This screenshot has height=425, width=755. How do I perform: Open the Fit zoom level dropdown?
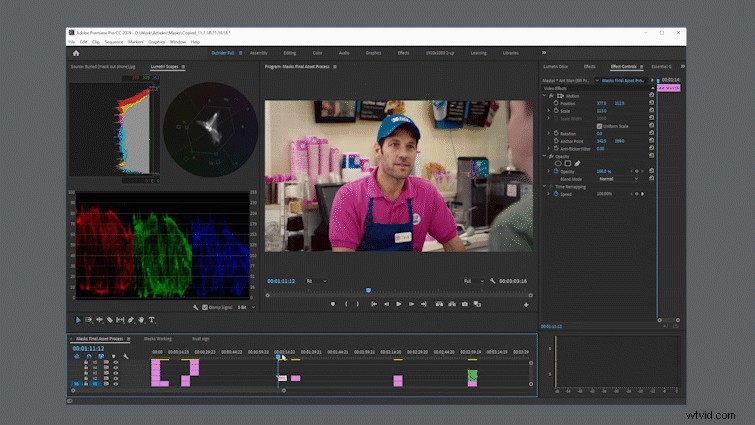pyautogui.click(x=316, y=281)
